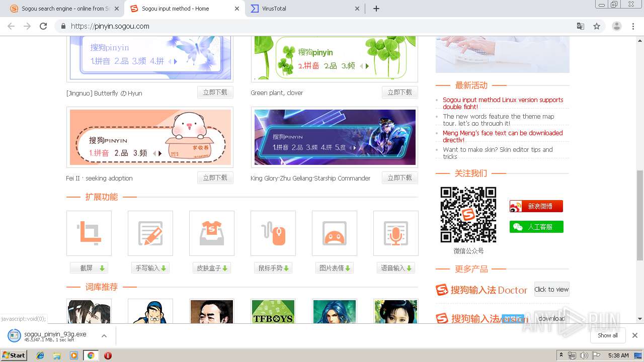Viewport: 644px width, 362px height.
Task: Download the Fei II seeking adoption skin
Action: tap(215, 178)
